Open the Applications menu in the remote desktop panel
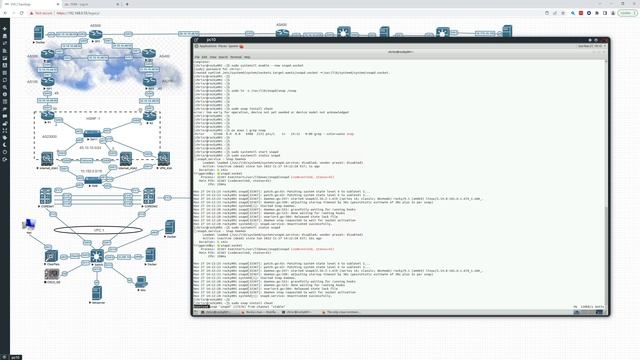The image size is (640, 360). click(x=206, y=46)
